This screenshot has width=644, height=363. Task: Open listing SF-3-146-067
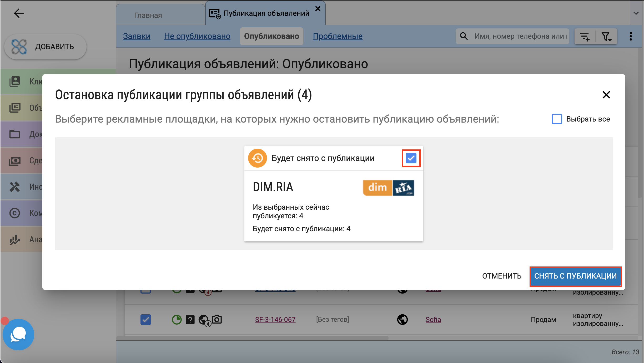pyautogui.click(x=275, y=320)
